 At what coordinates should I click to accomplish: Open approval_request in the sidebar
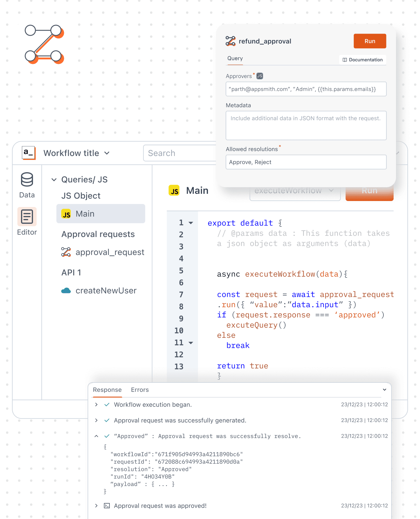pos(103,252)
